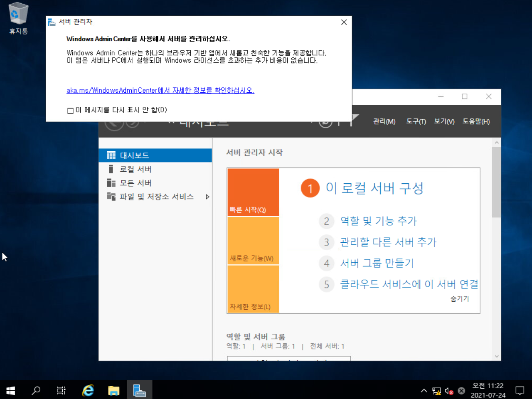Click the 모든 서버 icon
Image resolution: width=532 pixels, height=399 pixels.
point(111,183)
